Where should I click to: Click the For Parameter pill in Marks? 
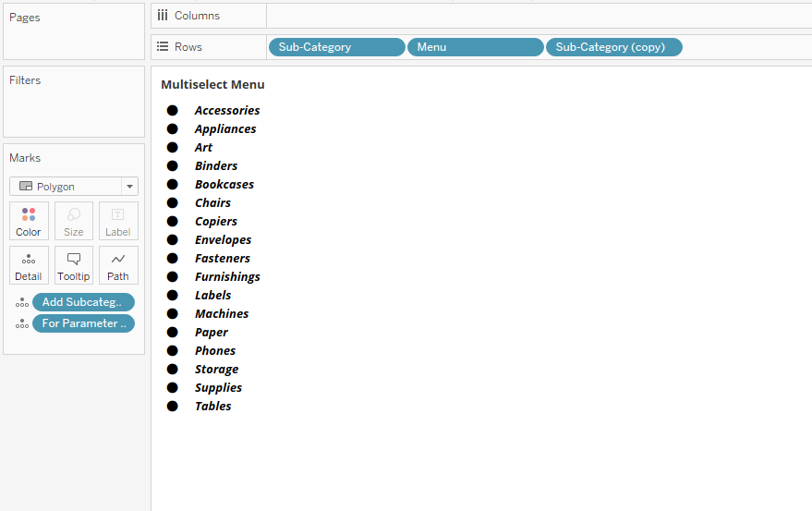point(83,323)
